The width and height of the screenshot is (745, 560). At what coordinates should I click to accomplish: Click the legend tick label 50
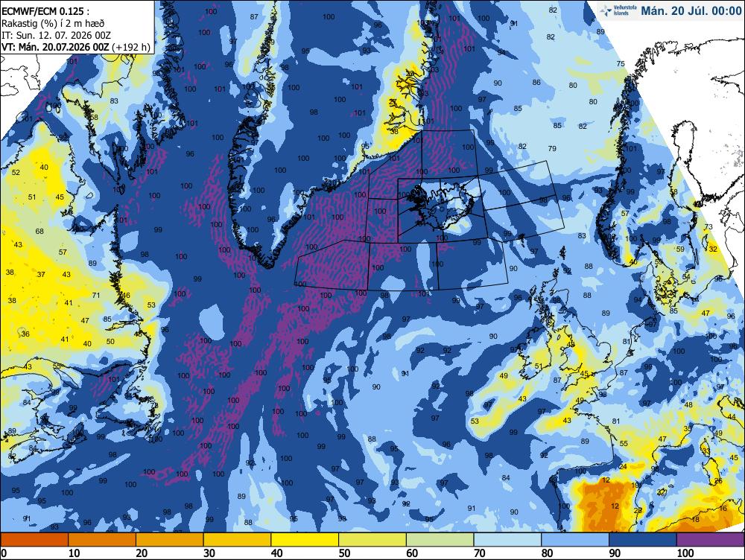[x=344, y=553]
